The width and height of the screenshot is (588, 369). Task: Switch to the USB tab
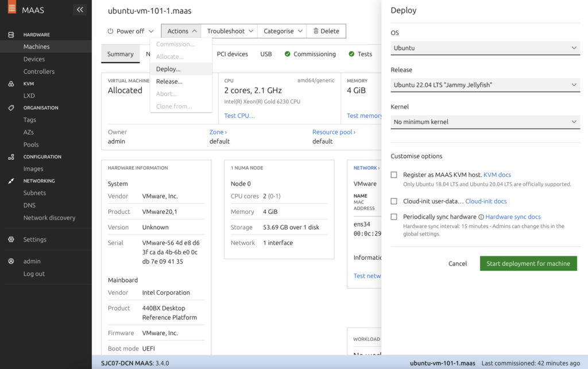coord(266,54)
